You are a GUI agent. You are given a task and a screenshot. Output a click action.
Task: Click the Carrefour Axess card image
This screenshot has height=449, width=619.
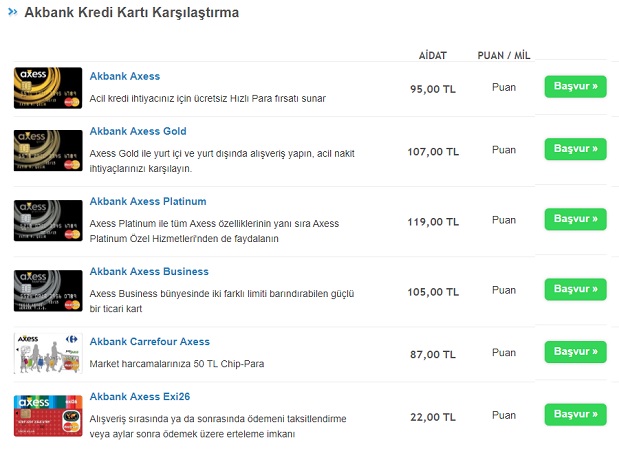pos(48,353)
